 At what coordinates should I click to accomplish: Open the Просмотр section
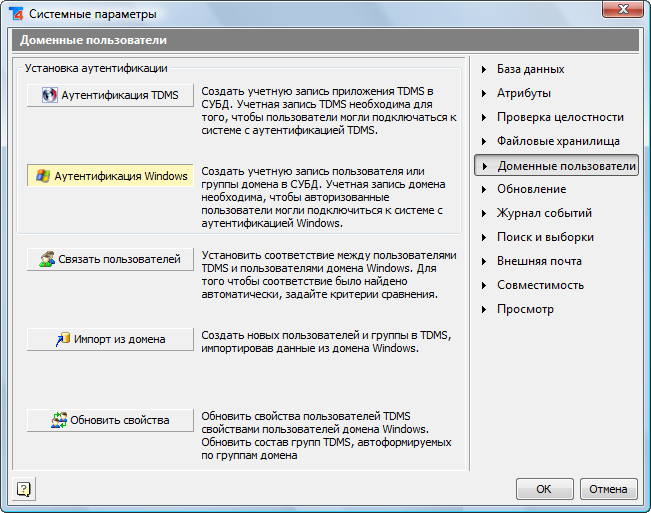coord(525,309)
